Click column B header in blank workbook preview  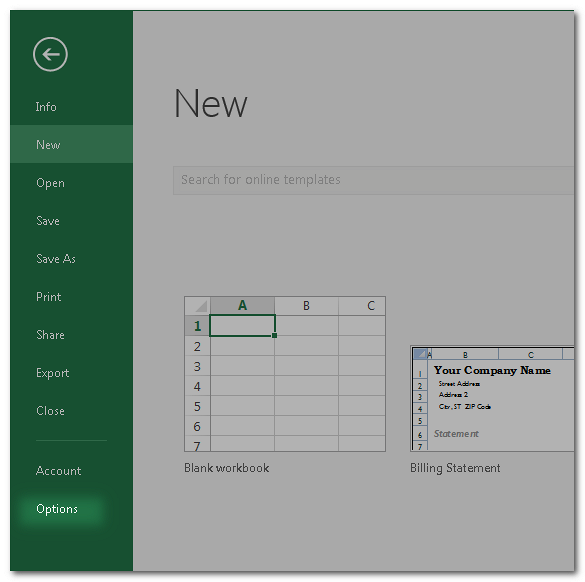[x=306, y=306]
